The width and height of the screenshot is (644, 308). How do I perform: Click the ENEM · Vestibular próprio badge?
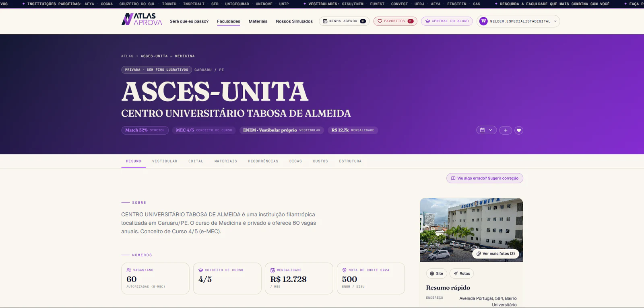[x=282, y=130]
